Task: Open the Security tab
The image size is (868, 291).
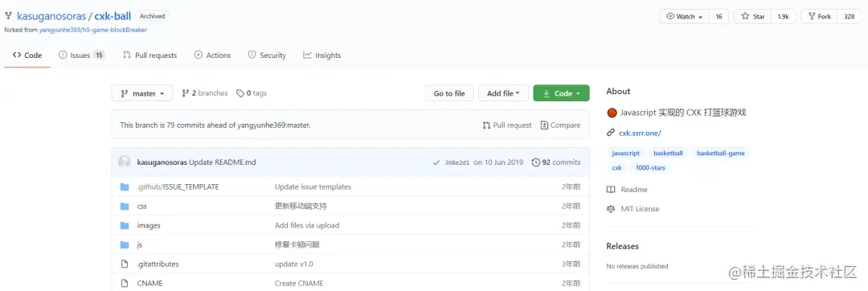Action: [x=267, y=55]
